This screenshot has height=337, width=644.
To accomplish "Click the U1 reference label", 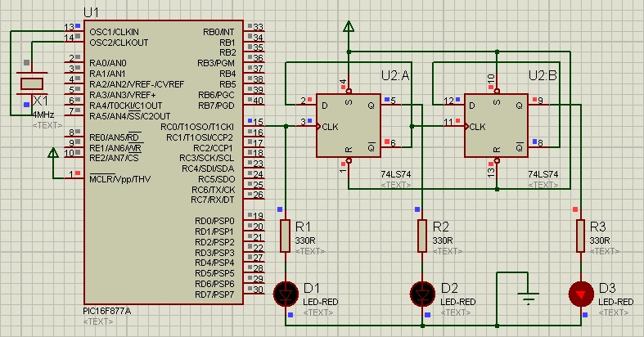I will pos(91,14).
